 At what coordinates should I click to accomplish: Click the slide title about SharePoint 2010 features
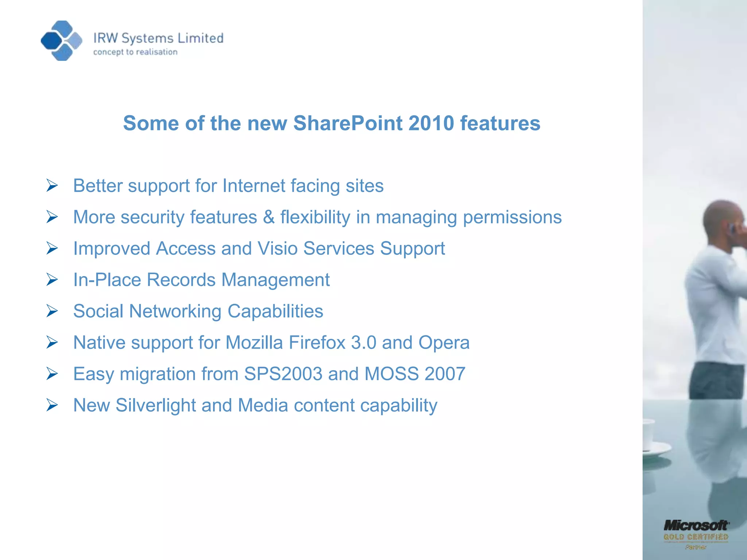tap(332, 123)
